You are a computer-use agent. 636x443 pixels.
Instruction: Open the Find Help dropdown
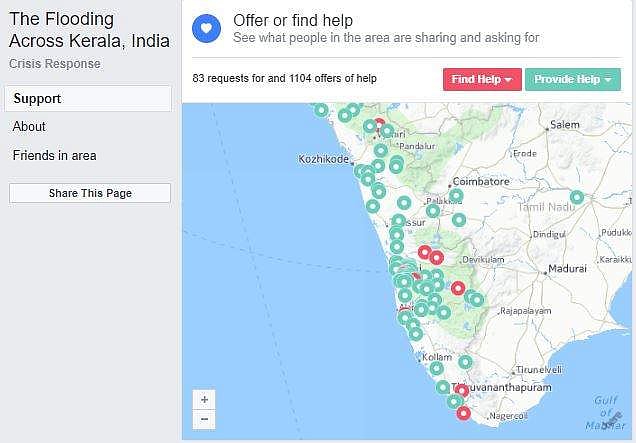click(x=481, y=79)
